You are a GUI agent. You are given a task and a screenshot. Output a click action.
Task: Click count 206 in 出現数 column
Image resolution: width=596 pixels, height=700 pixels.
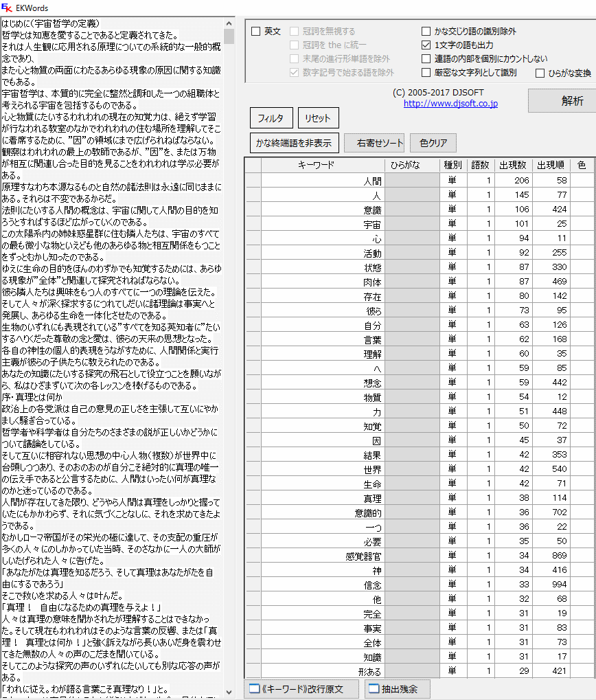coord(514,181)
